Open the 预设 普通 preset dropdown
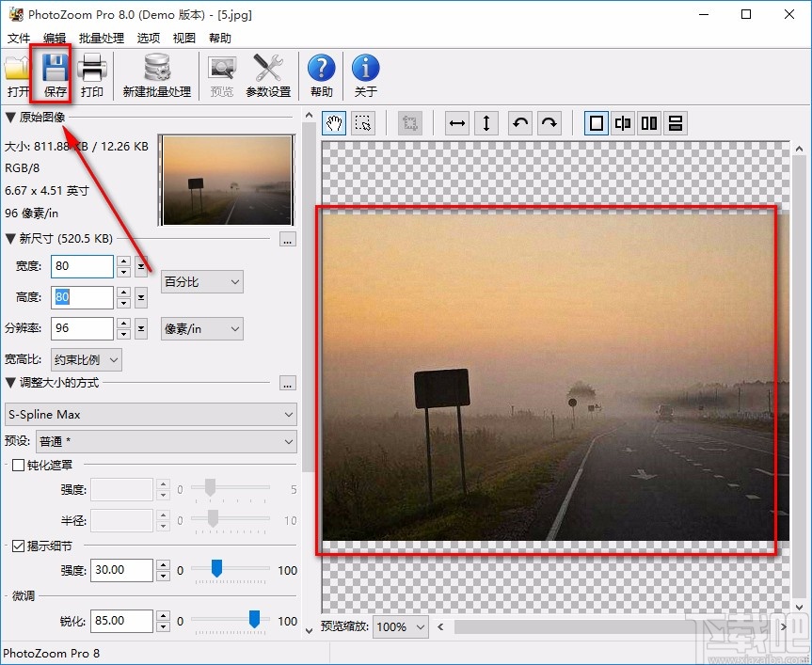The height and width of the screenshot is (665, 812). click(167, 442)
